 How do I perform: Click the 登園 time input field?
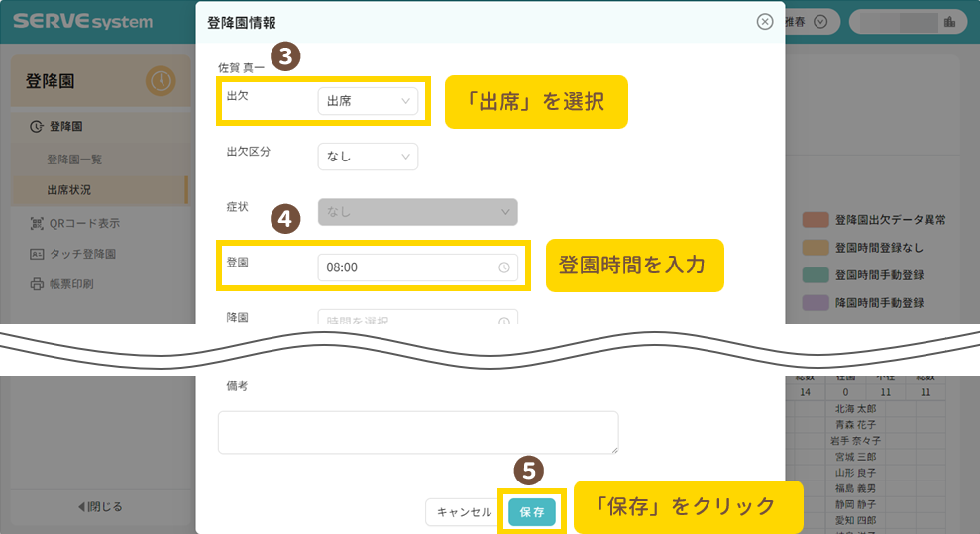408,267
